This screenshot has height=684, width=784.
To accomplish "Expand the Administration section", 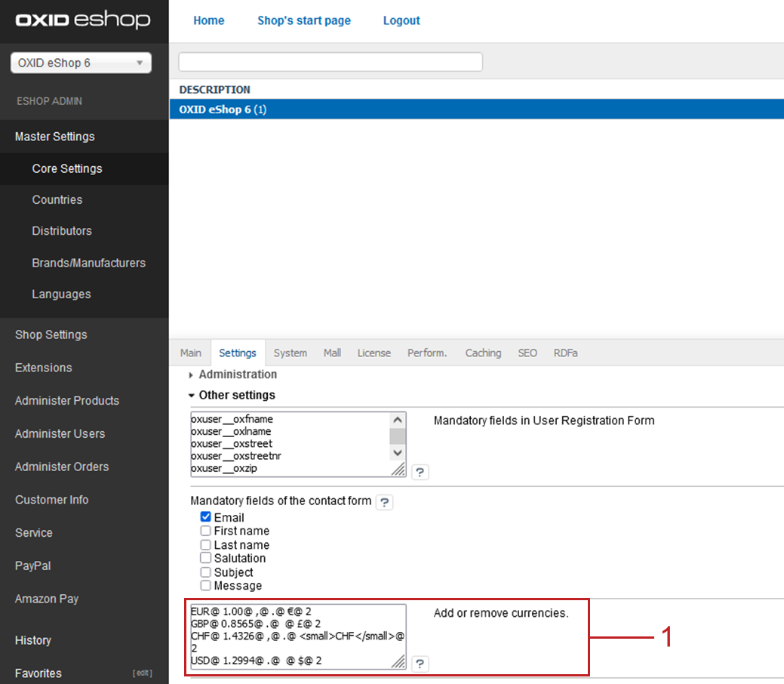I will (x=237, y=374).
